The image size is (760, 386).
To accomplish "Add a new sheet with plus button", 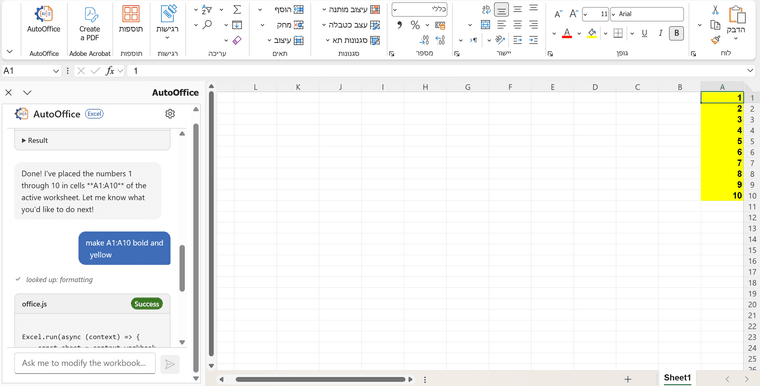I will click(x=628, y=379).
